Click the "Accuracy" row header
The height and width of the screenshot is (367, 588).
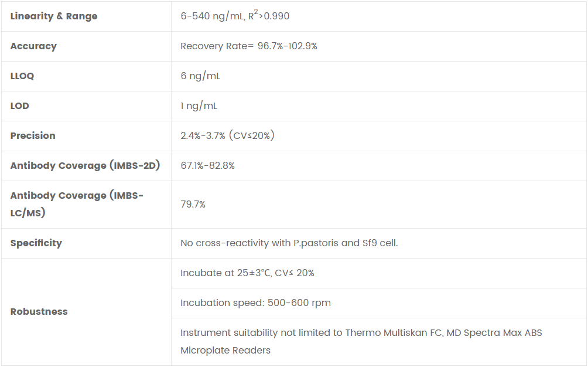[x=33, y=46]
